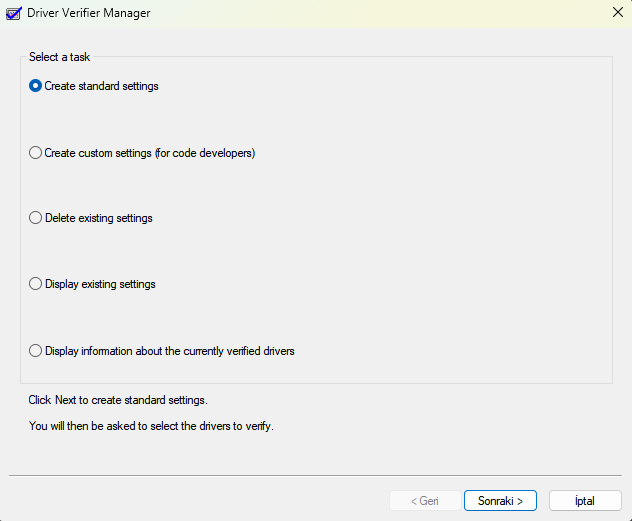
Task: Click the "Display existing settings" label text
Action: click(100, 284)
